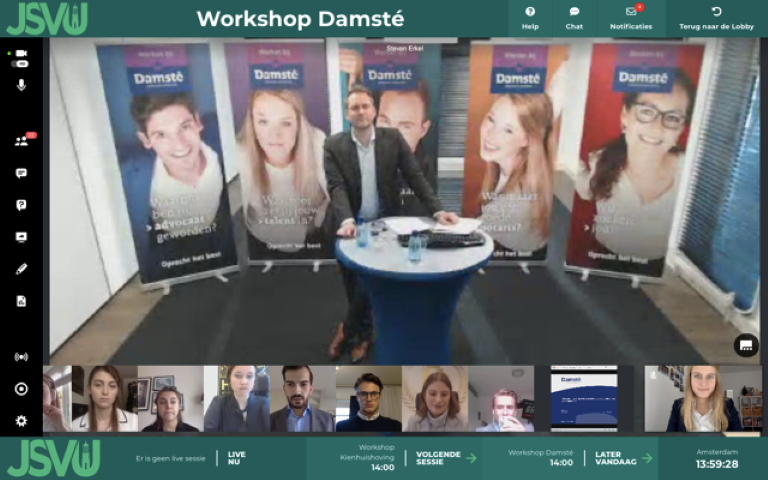Screen dimensions: 768x480
Task: Click the LIVE NU label
Action: tap(237, 458)
